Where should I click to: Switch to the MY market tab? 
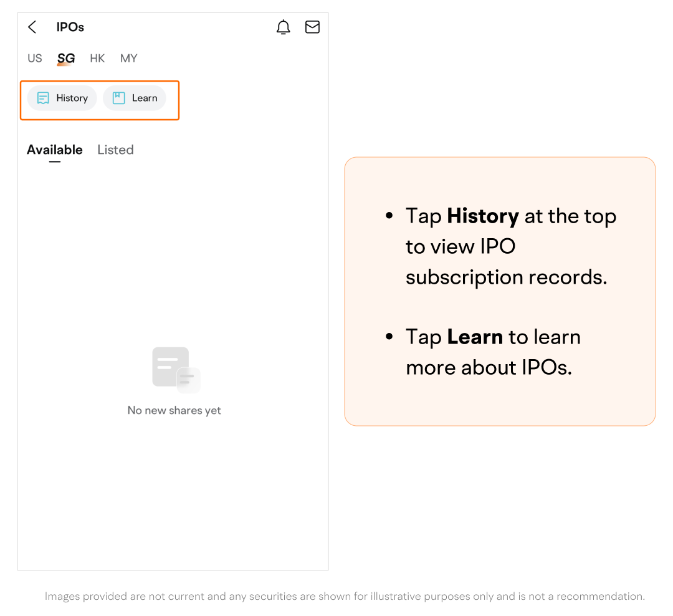(129, 59)
